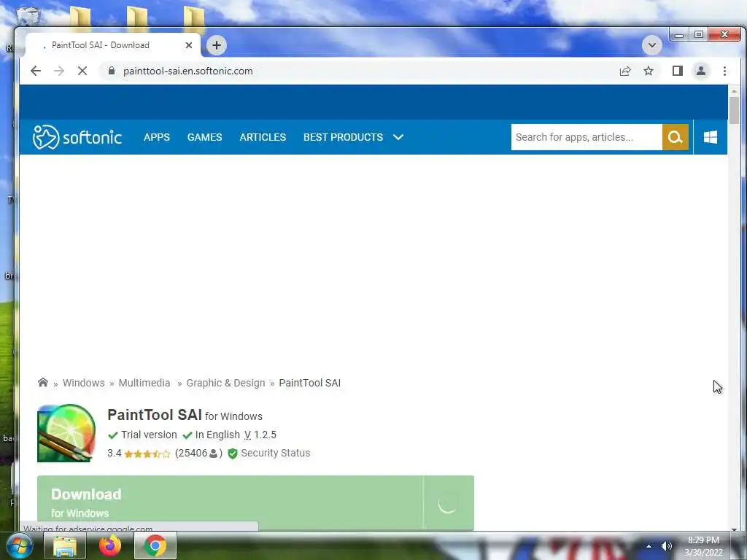This screenshot has width=747, height=560.
Task: Go back to the previous page
Action: [x=36, y=71]
